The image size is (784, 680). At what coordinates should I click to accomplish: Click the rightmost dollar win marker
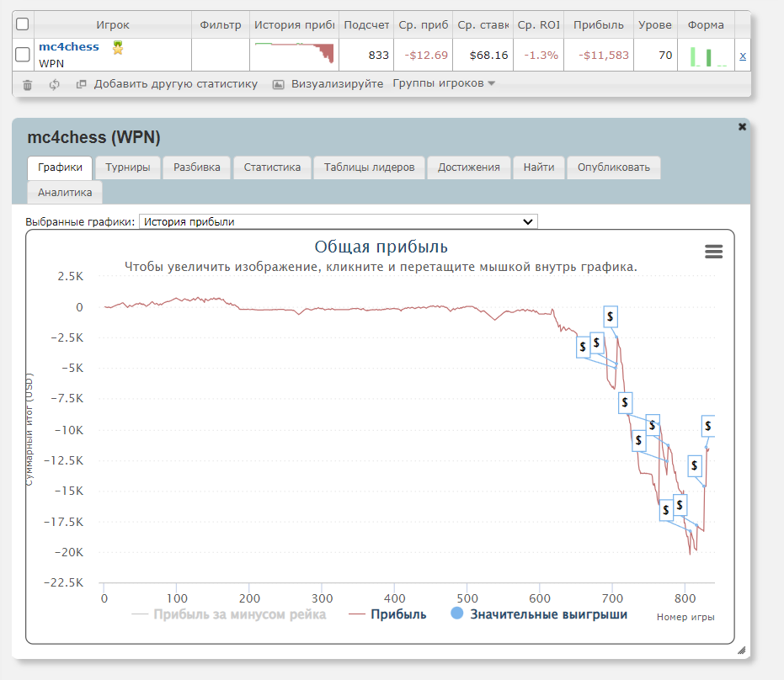[707, 426]
